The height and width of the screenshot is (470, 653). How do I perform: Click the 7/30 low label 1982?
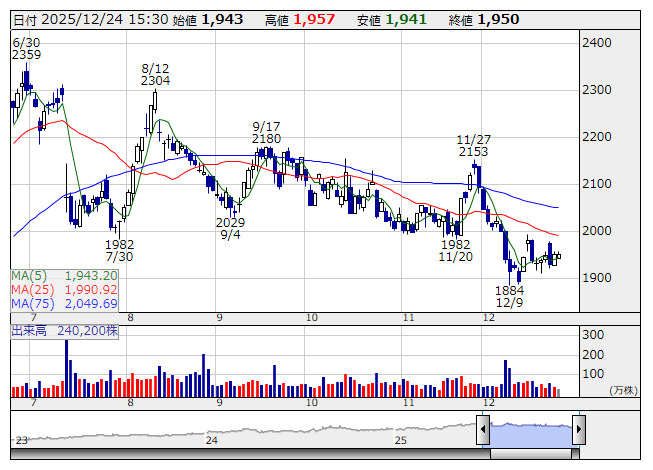click(119, 244)
